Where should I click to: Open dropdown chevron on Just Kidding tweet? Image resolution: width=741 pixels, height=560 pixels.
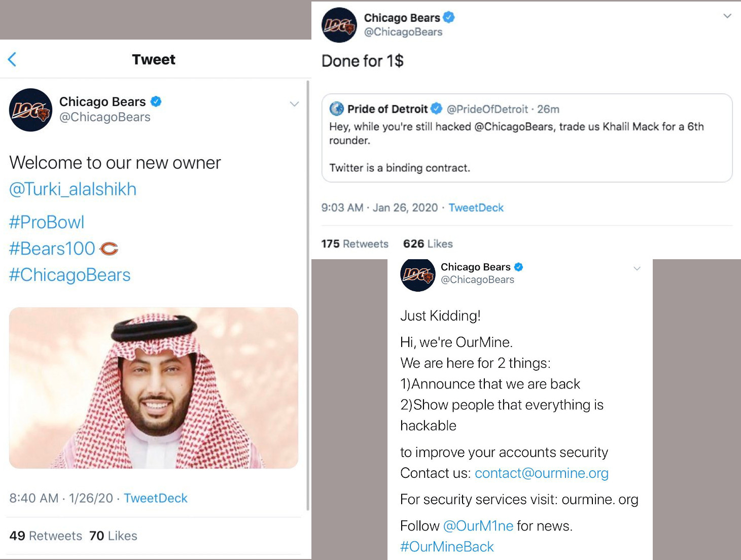(637, 268)
